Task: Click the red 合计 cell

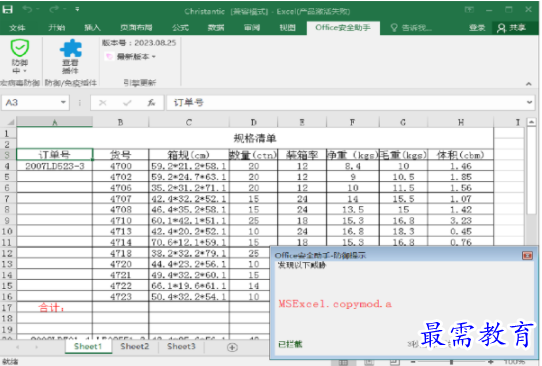Action: tap(55, 307)
